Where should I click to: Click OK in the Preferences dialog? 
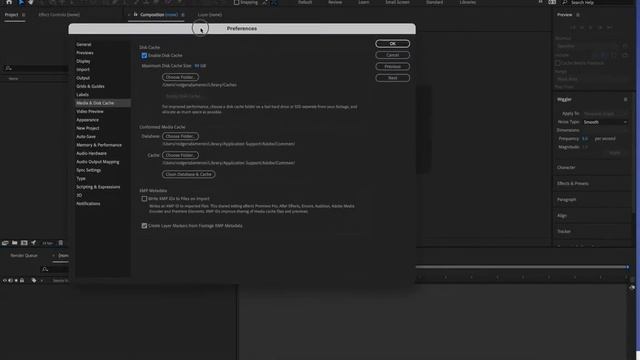pyautogui.click(x=392, y=44)
